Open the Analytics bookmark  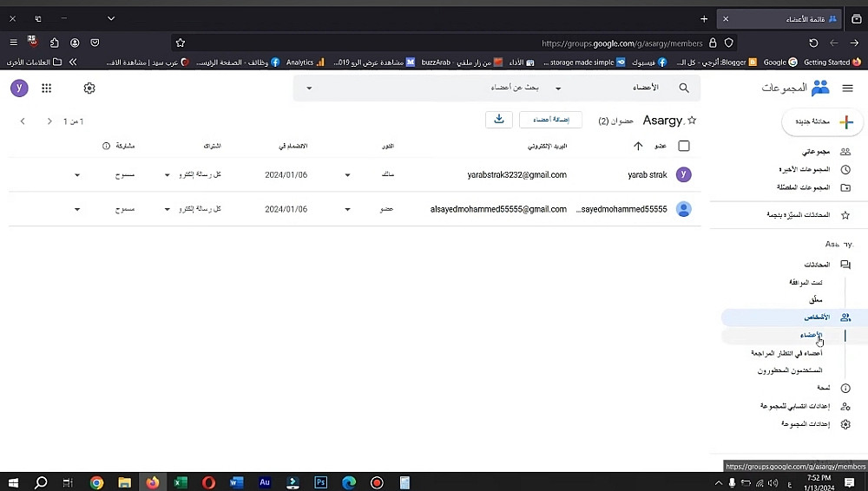click(305, 62)
